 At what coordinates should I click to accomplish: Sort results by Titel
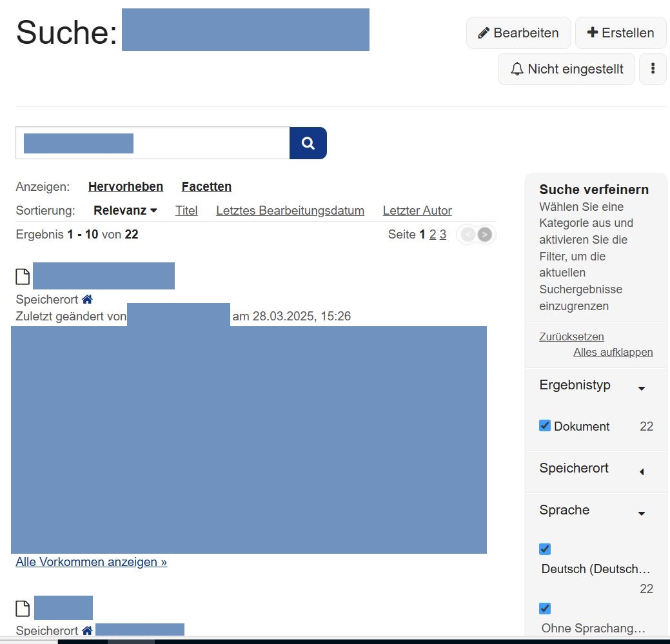(186, 211)
